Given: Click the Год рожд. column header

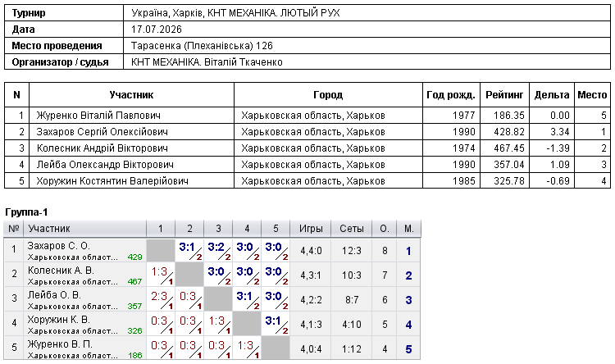Looking at the screenshot, I should coord(451,95).
